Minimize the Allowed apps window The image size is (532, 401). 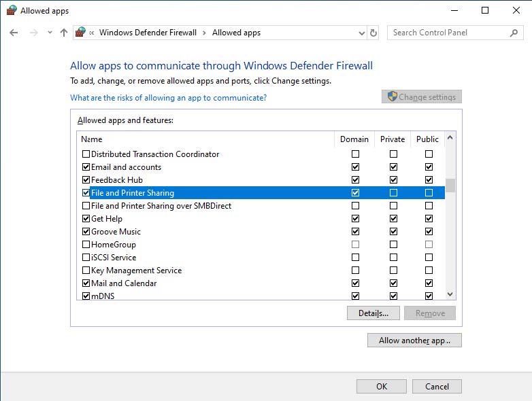454,10
